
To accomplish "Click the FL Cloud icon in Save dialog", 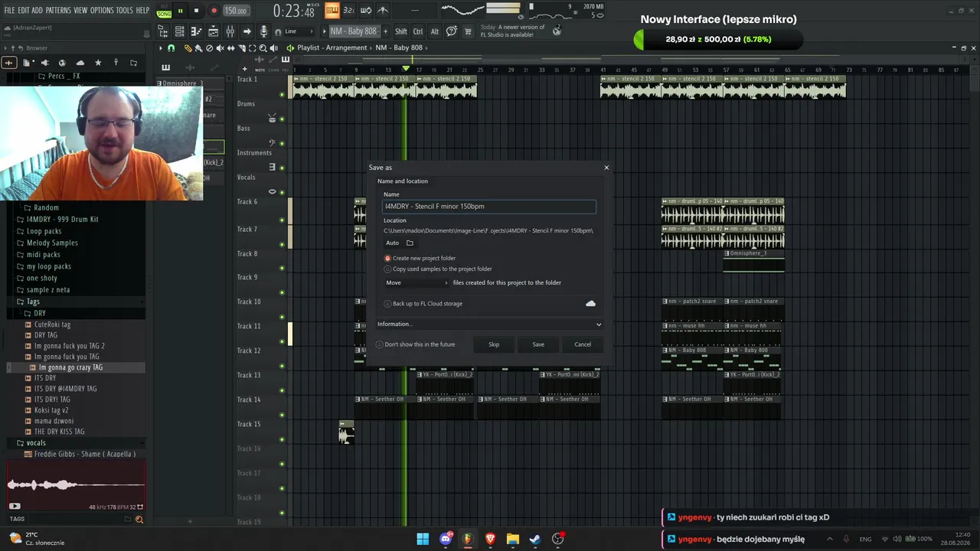I will click(x=590, y=304).
